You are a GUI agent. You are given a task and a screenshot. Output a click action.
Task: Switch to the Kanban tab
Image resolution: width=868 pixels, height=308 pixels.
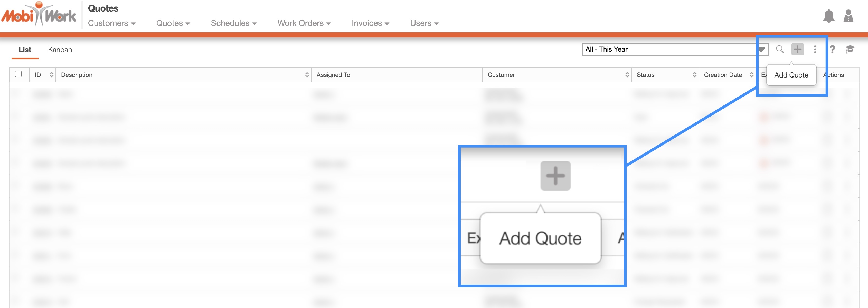(60, 50)
